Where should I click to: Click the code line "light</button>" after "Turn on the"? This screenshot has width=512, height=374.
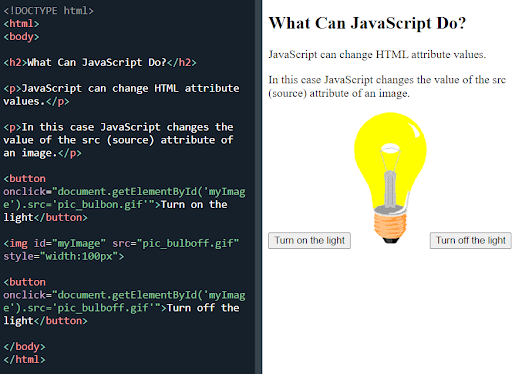tap(45, 217)
